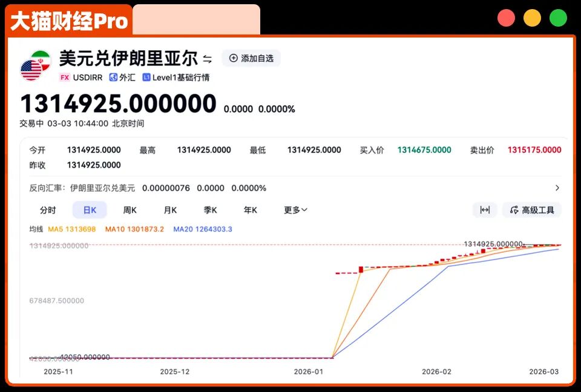The height and width of the screenshot is (392, 581).
Task: Toggle the MA20 moving average label
Action: [x=203, y=229]
